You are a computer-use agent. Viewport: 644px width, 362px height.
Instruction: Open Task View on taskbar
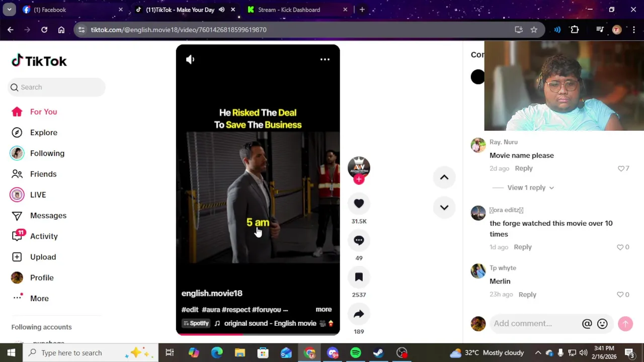pos(170,353)
